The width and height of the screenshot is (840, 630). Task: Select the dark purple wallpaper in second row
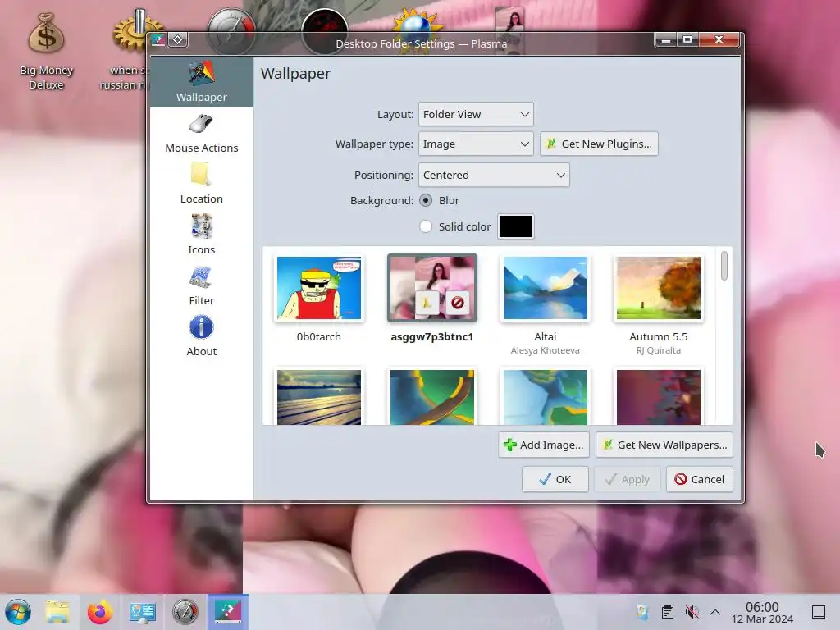click(659, 397)
